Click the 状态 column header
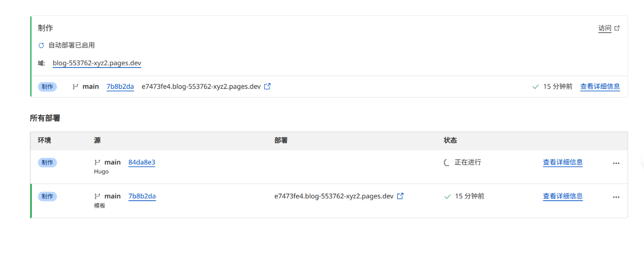Screen dimensions: 644x262 450,141
